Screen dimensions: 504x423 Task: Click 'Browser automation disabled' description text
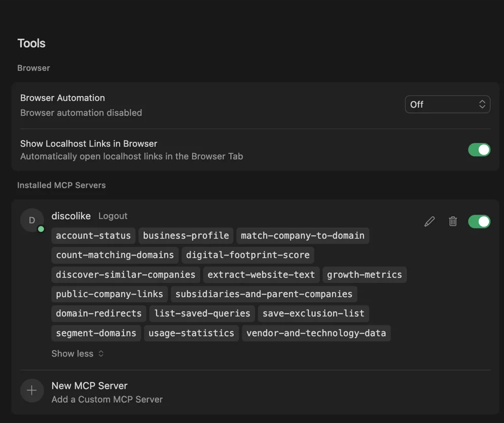click(x=81, y=113)
